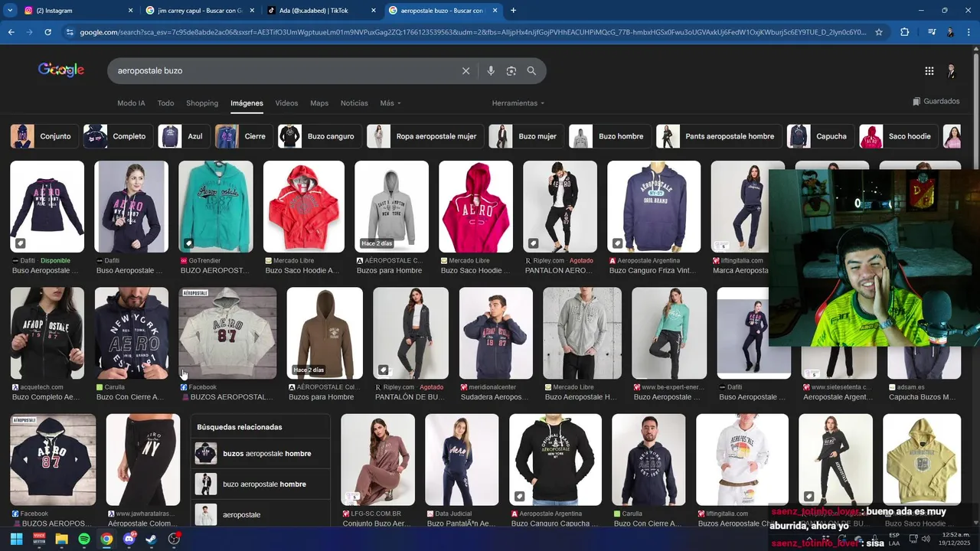The height and width of the screenshot is (551, 980).
Task: Open OBS Studio from the taskbar
Action: (x=175, y=539)
